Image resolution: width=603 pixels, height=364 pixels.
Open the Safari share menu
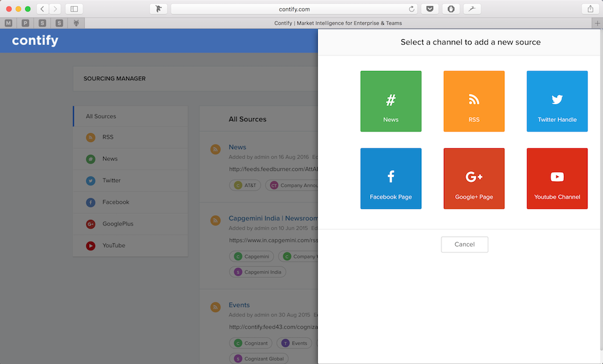590,9
